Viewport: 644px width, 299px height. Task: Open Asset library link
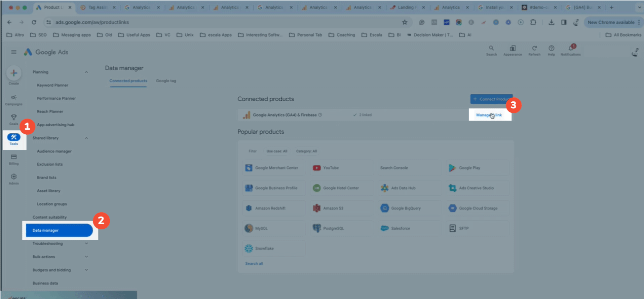[x=48, y=191]
